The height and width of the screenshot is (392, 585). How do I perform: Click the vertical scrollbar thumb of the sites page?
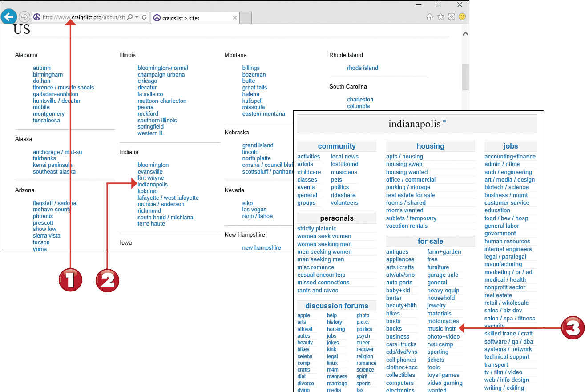tap(465, 77)
